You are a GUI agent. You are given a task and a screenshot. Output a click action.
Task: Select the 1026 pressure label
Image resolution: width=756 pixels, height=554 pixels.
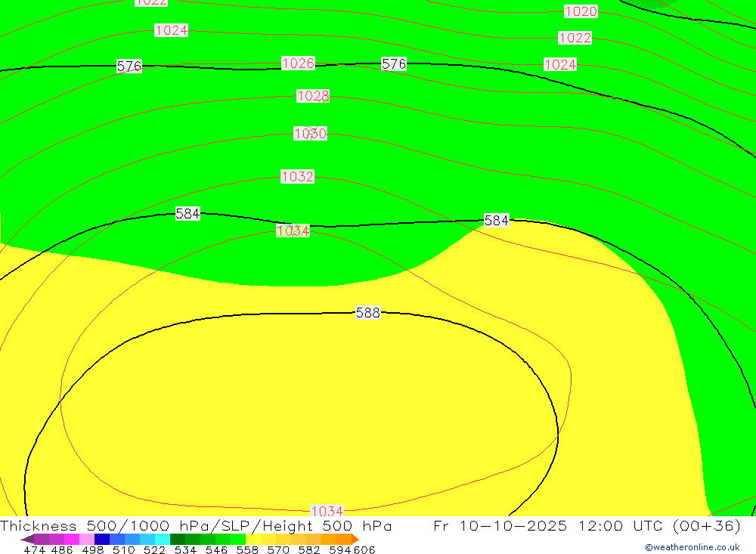point(298,63)
